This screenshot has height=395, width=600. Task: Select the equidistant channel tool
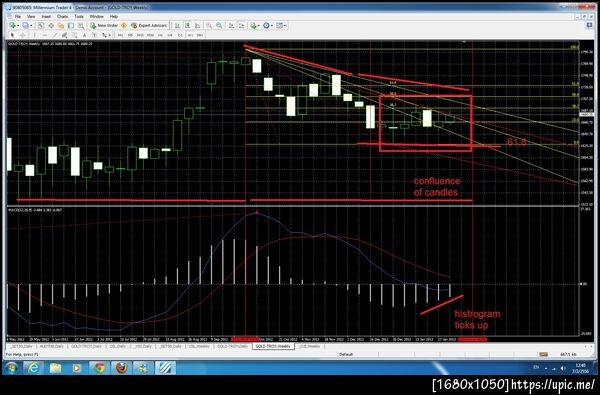coord(65,35)
